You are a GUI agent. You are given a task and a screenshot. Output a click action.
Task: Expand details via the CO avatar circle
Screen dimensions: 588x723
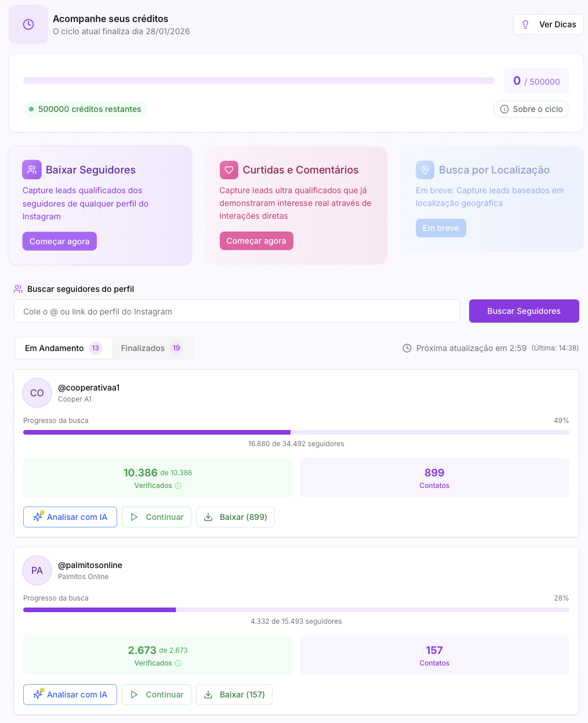(x=37, y=393)
